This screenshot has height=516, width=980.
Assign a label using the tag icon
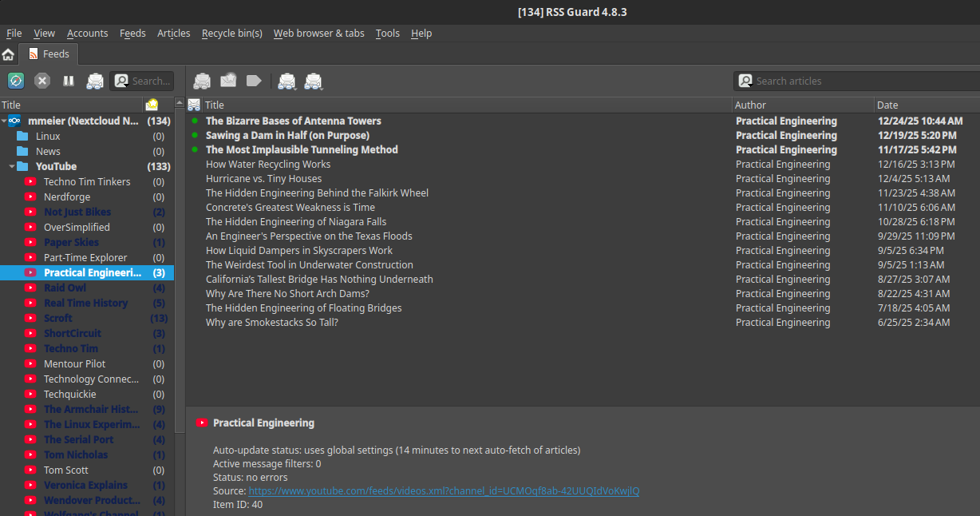(255, 81)
